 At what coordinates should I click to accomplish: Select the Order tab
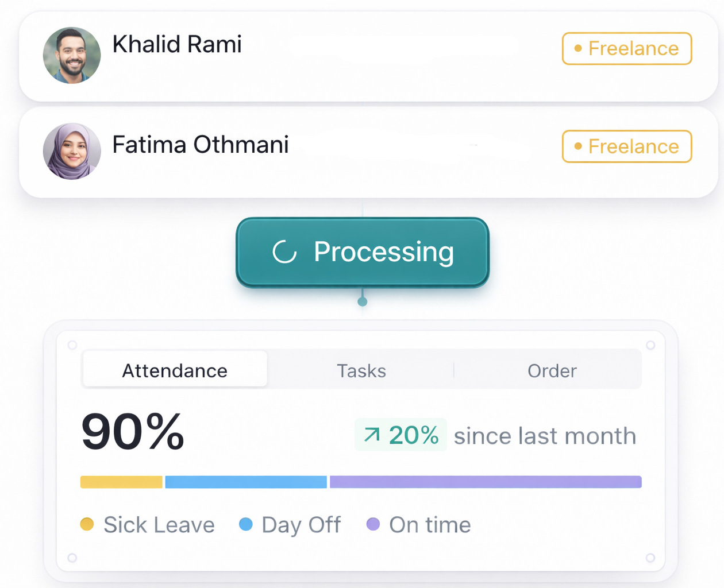coord(552,370)
